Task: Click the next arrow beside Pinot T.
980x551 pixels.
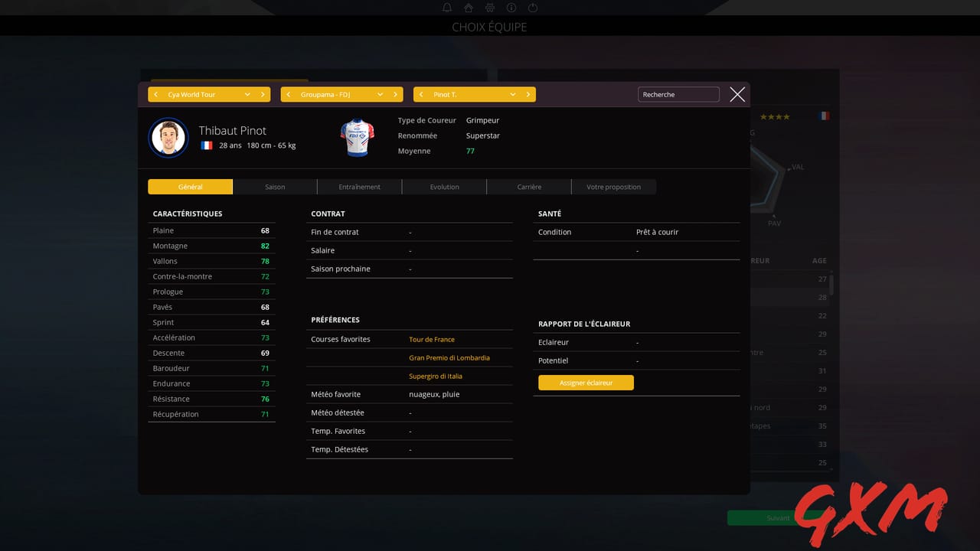Action: 528,93
